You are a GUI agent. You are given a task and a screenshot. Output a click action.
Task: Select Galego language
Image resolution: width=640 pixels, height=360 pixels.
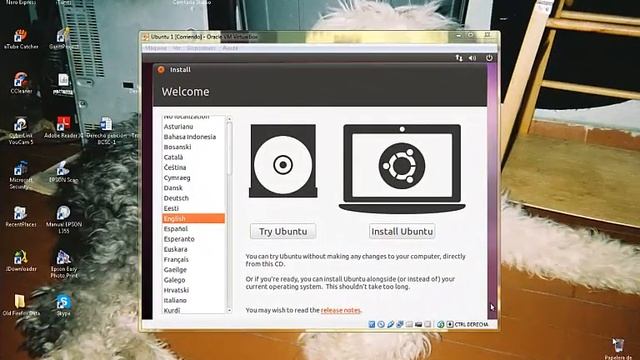193,280
